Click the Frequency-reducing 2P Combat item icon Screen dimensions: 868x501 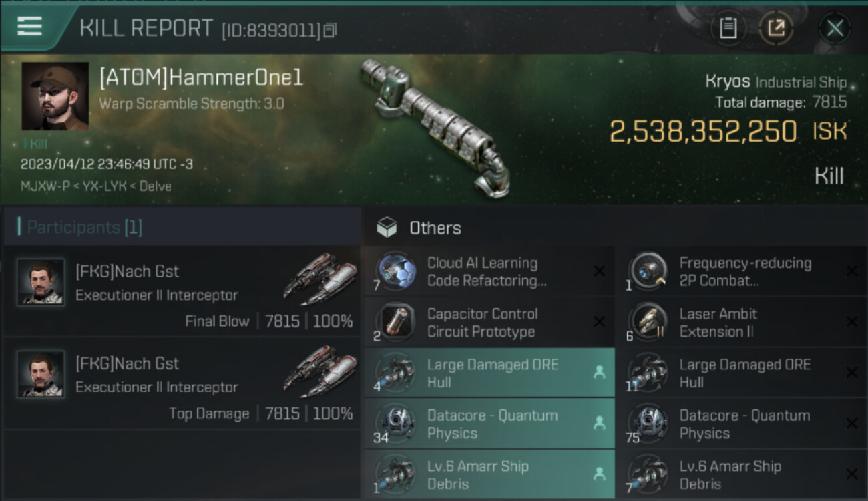[x=648, y=271]
